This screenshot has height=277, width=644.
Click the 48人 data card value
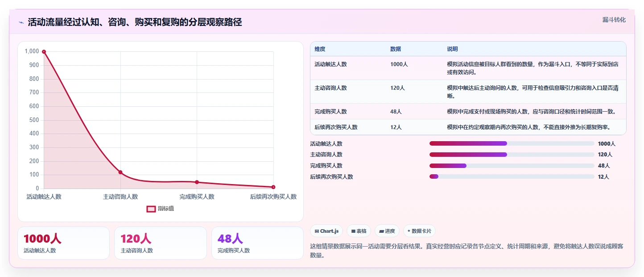click(x=230, y=239)
